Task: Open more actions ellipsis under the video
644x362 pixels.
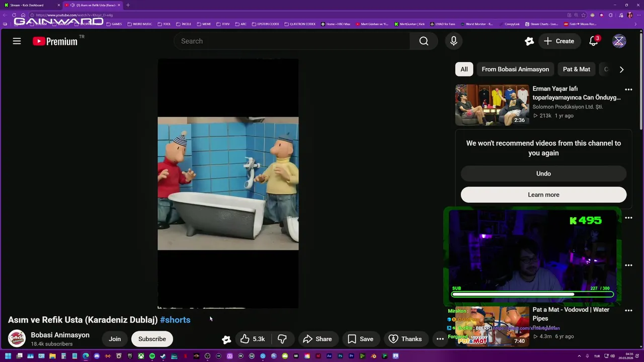Action: pyautogui.click(x=440, y=339)
